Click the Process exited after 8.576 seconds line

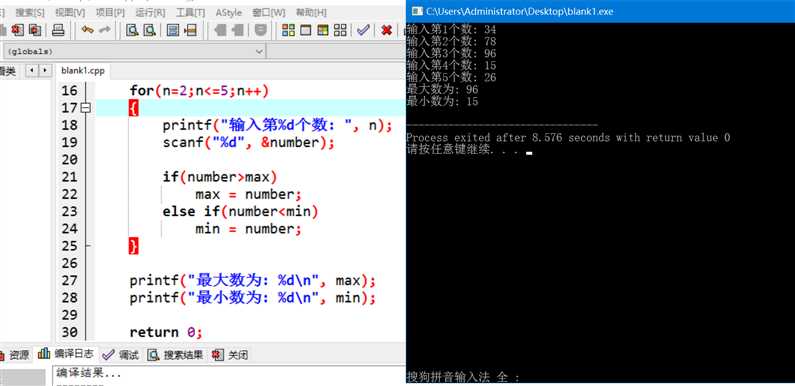coord(568,137)
